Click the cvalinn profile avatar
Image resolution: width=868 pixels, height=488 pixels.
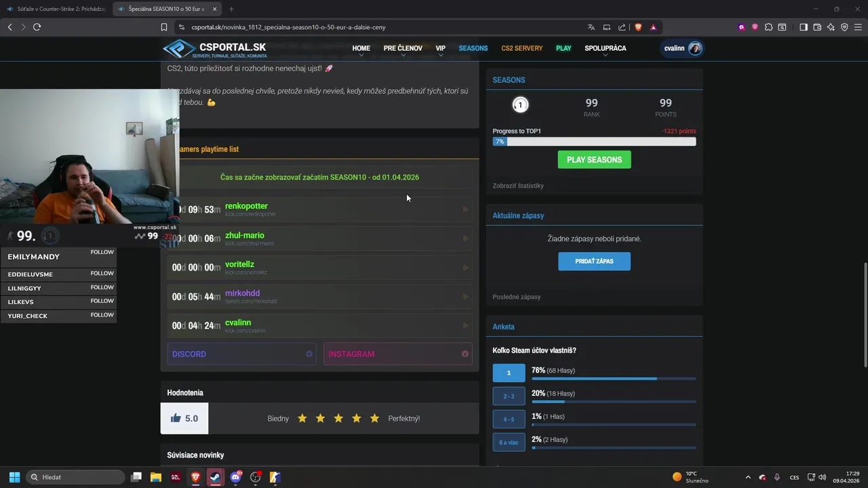695,48
